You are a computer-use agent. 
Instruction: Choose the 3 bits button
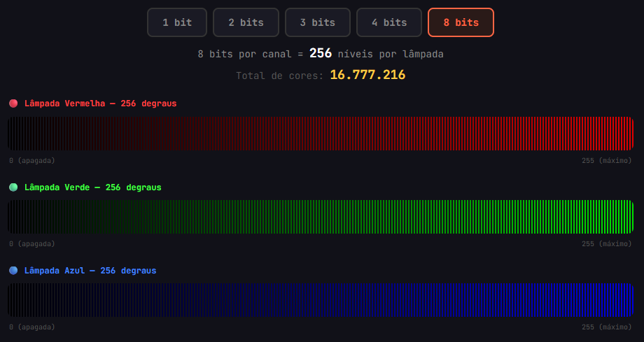point(317,22)
